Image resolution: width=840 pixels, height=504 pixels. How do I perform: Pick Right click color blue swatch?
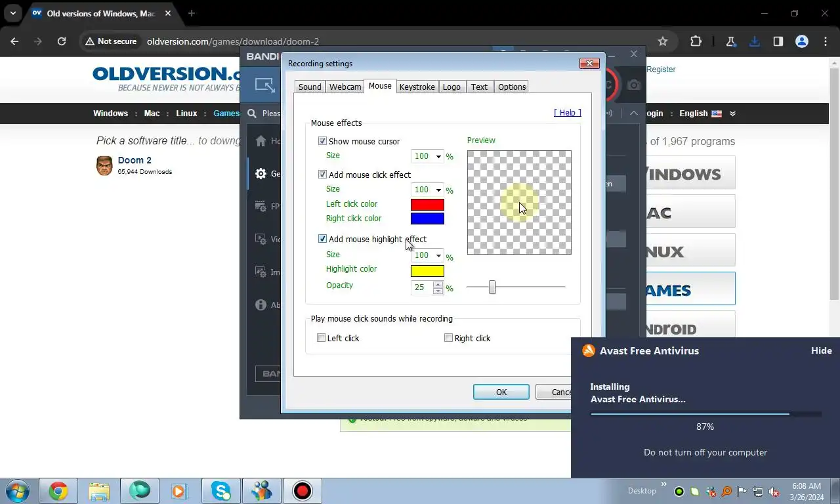pos(427,219)
